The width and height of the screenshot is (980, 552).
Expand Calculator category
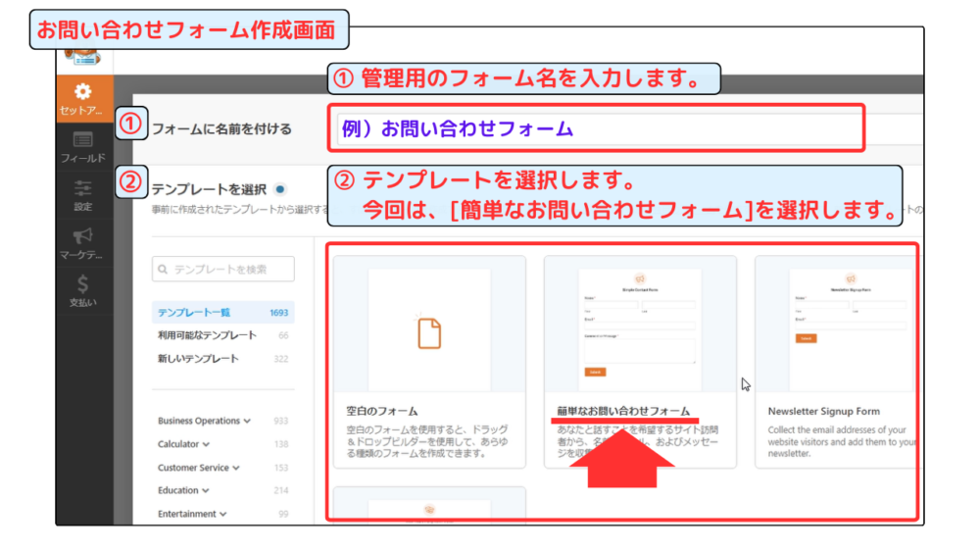point(183,444)
